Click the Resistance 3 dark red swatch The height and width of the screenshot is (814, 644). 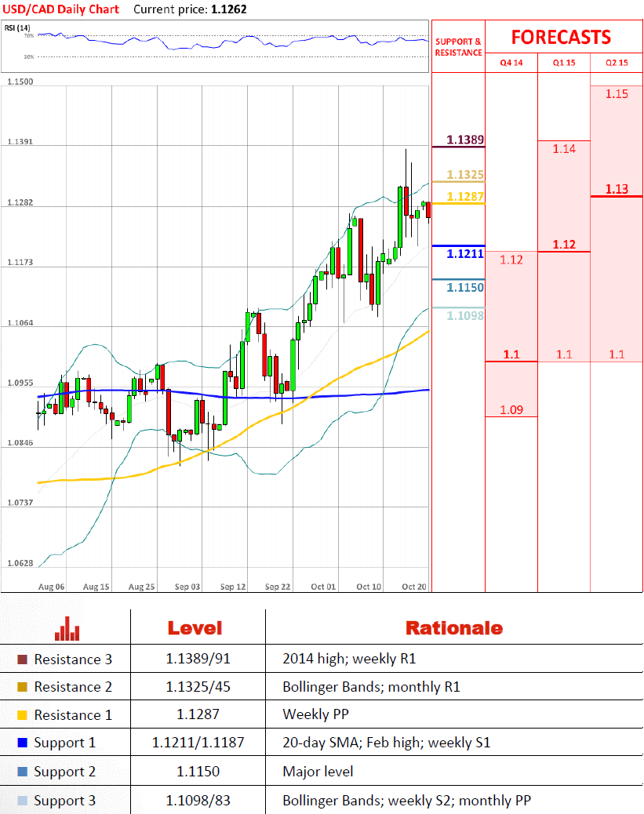[22, 660]
